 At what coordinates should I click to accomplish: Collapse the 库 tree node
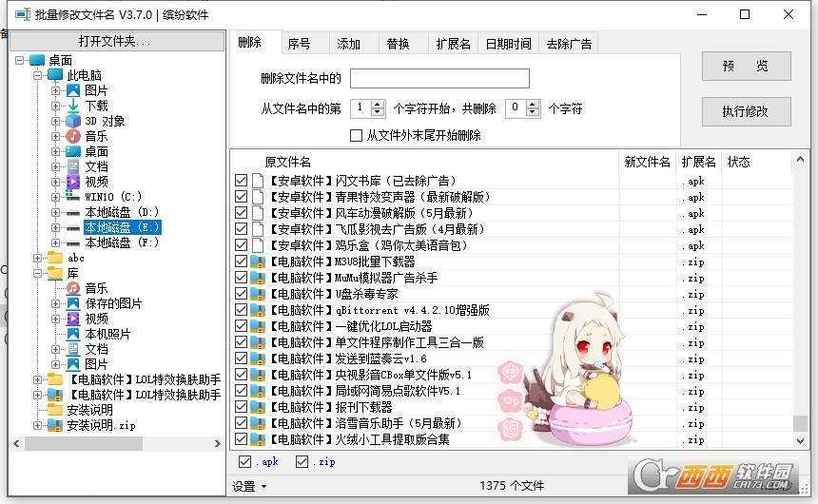coord(37,273)
